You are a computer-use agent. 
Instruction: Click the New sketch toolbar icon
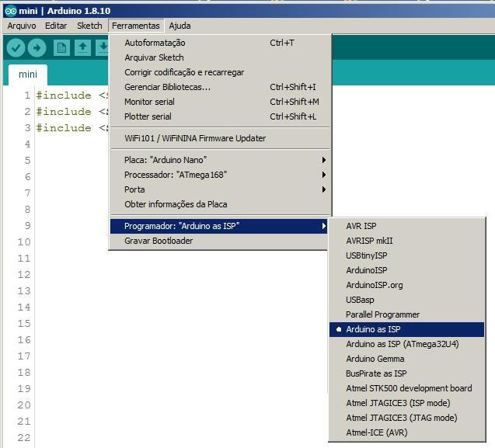coord(61,48)
